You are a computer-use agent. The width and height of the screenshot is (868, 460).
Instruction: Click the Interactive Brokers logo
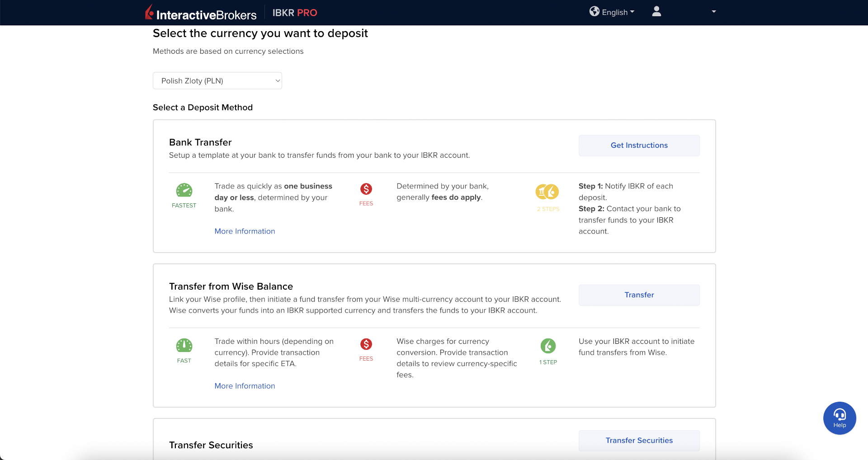coord(201,13)
